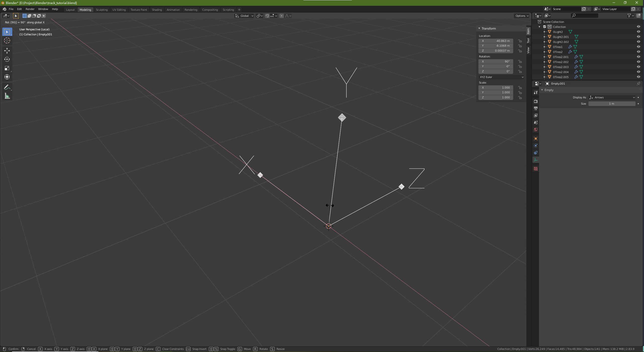Open the World properties tab icon
Image resolution: width=644 pixels, height=352 pixels.
(536, 130)
